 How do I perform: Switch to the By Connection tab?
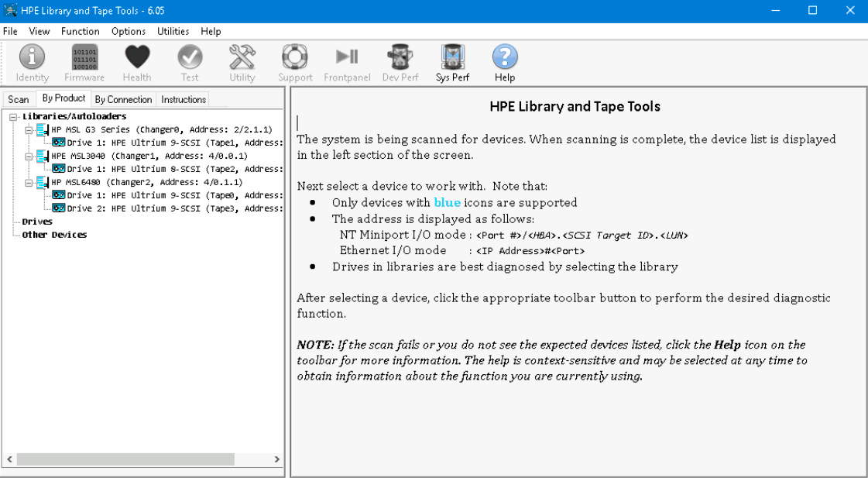[x=123, y=99]
